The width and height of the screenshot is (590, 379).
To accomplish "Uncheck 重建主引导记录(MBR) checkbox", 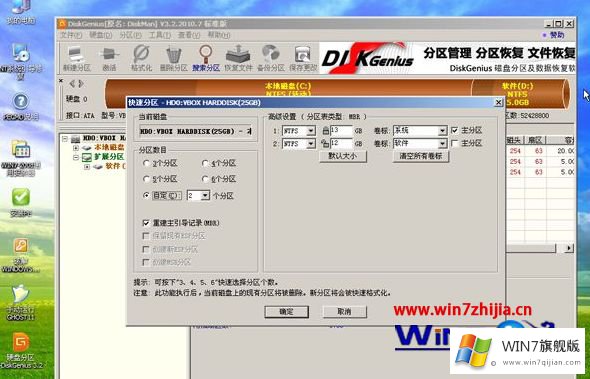I will click(x=146, y=223).
